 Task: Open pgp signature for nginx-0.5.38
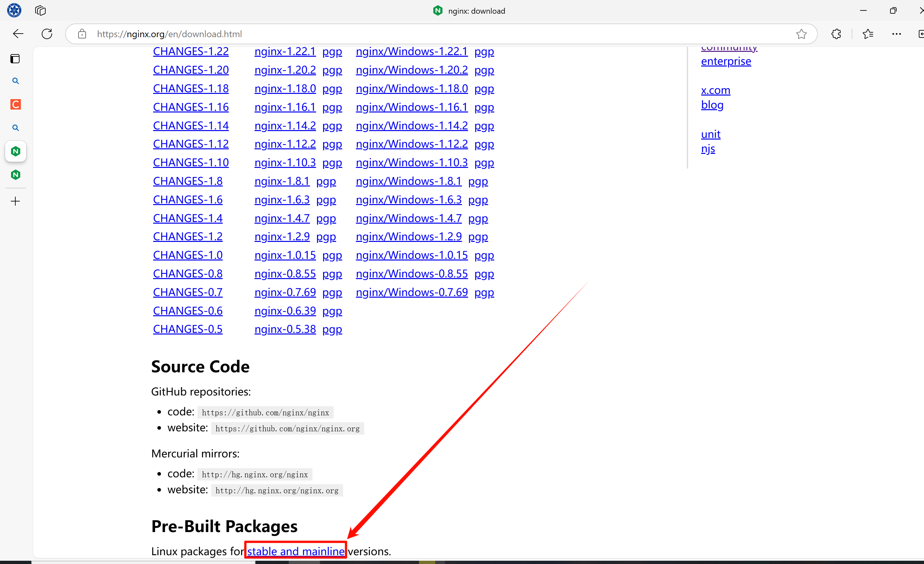pyautogui.click(x=332, y=329)
